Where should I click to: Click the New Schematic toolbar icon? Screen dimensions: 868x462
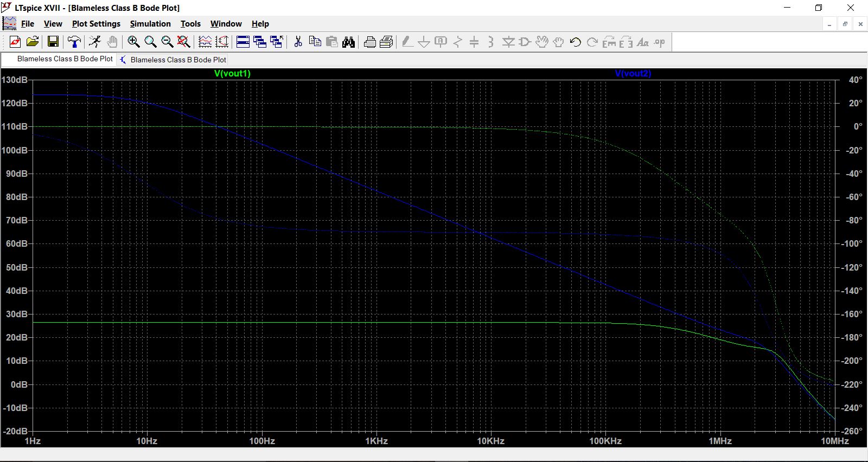[x=15, y=42]
